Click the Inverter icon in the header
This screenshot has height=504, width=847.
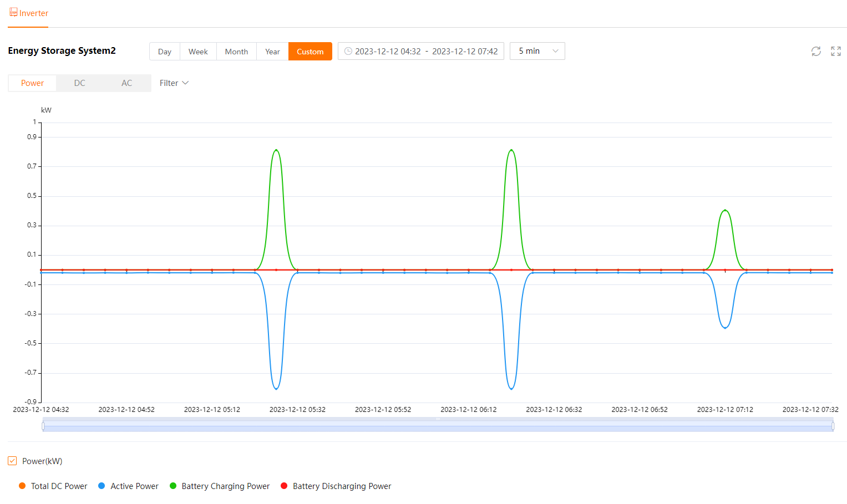pos(13,12)
